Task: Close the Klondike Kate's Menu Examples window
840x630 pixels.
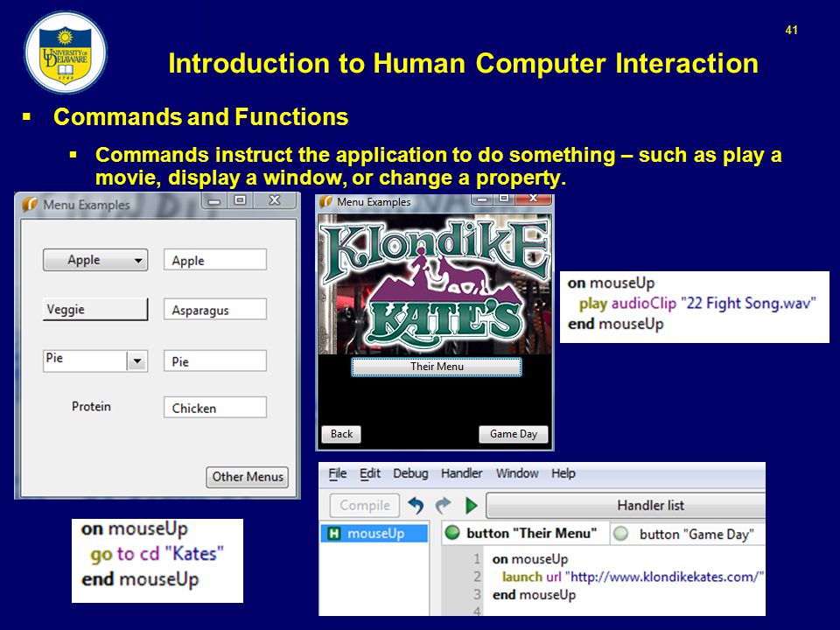Action: (533, 199)
